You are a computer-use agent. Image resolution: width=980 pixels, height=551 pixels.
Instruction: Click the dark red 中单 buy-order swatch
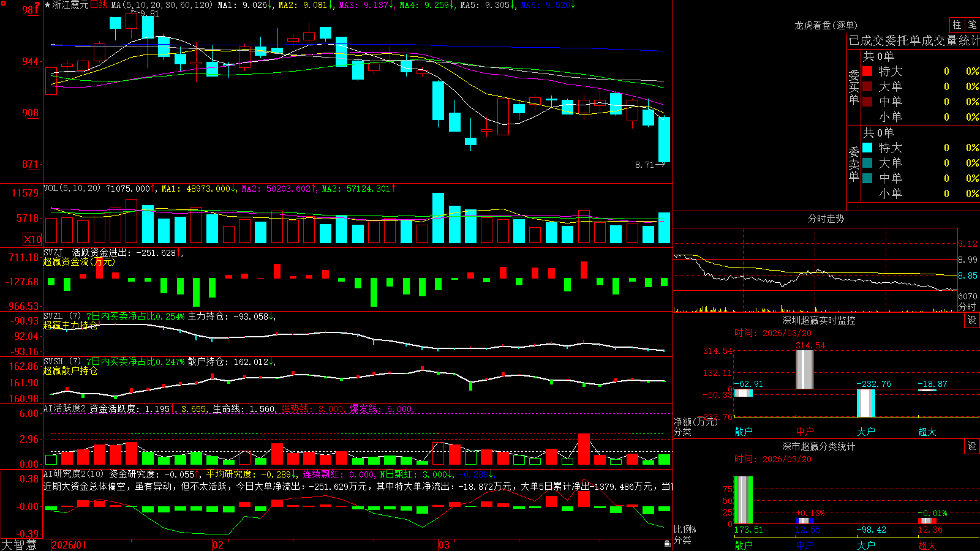coord(867,102)
